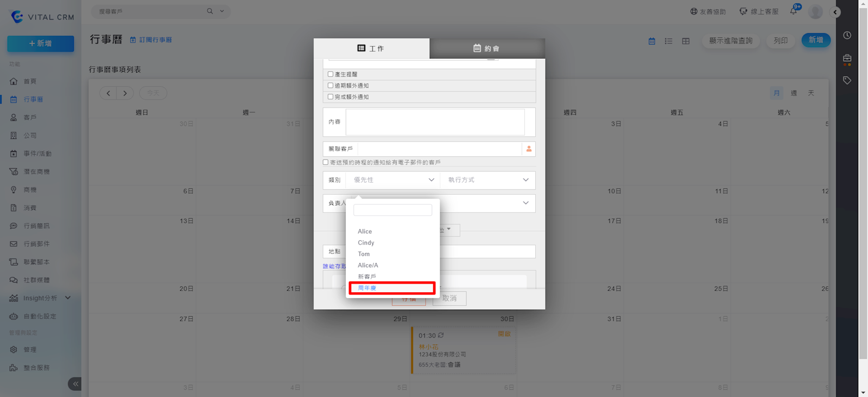Expand the 執行方式 dropdown
Viewport: 868px width, 397px height.
click(487, 180)
